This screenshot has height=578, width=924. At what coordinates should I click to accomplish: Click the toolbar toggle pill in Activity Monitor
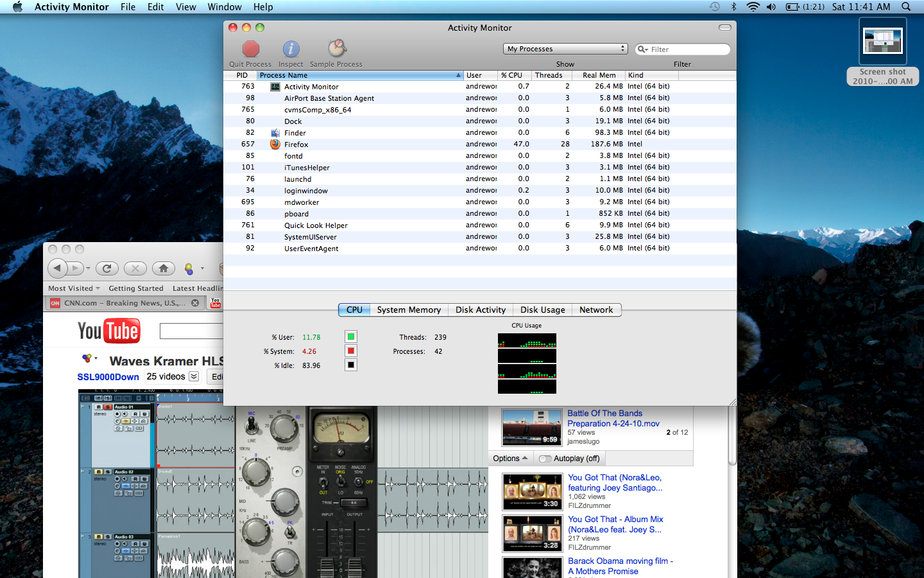coord(725,28)
